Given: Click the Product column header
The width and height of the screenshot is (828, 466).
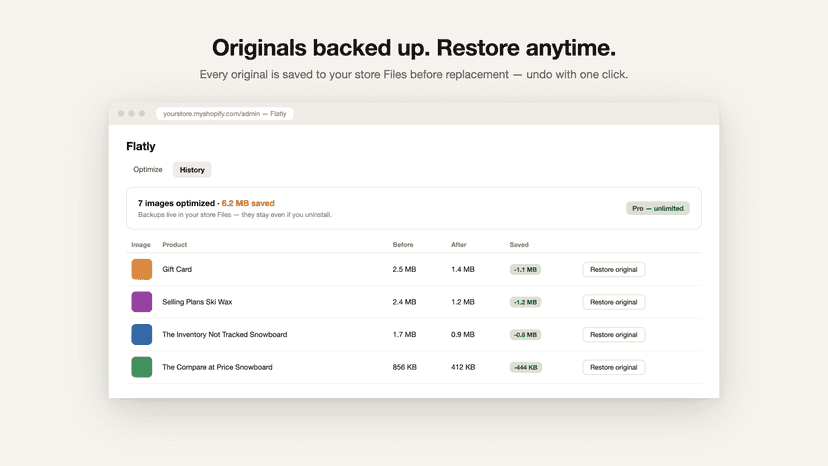Looking at the screenshot, I should (x=174, y=245).
